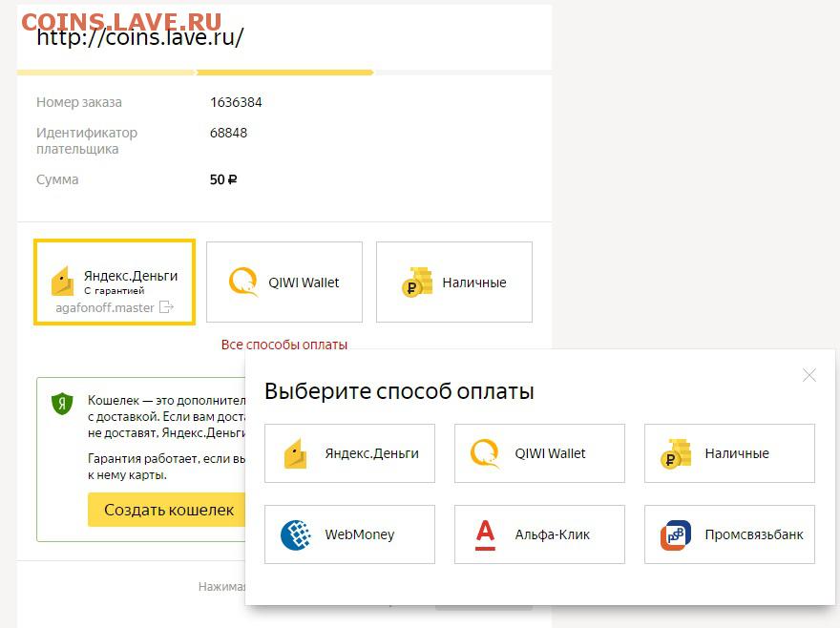The image size is (840, 628).
Task: Click the QIWI logo on the main page card
Action: click(x=243, y=282)
